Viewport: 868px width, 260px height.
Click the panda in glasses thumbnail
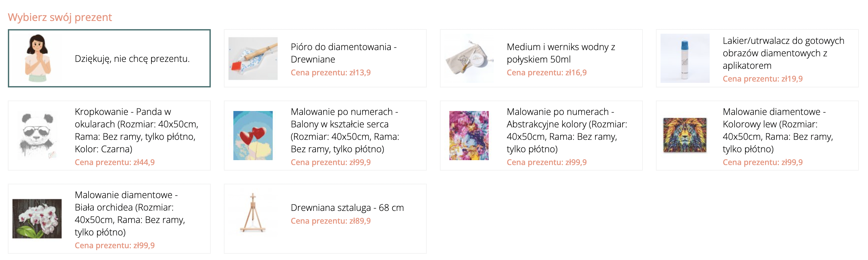point(37,135)
